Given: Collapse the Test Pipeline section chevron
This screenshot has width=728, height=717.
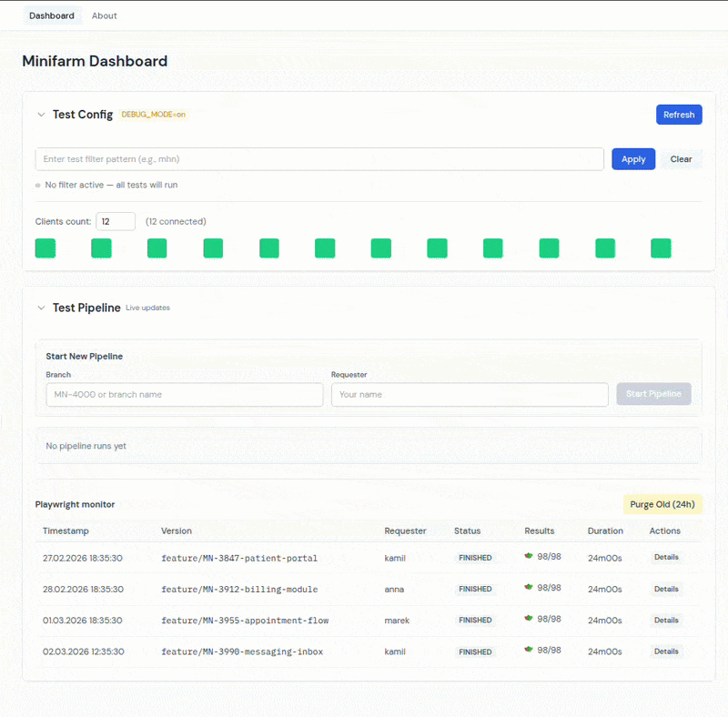Looking at the screenshot, I should coord(41,308).
